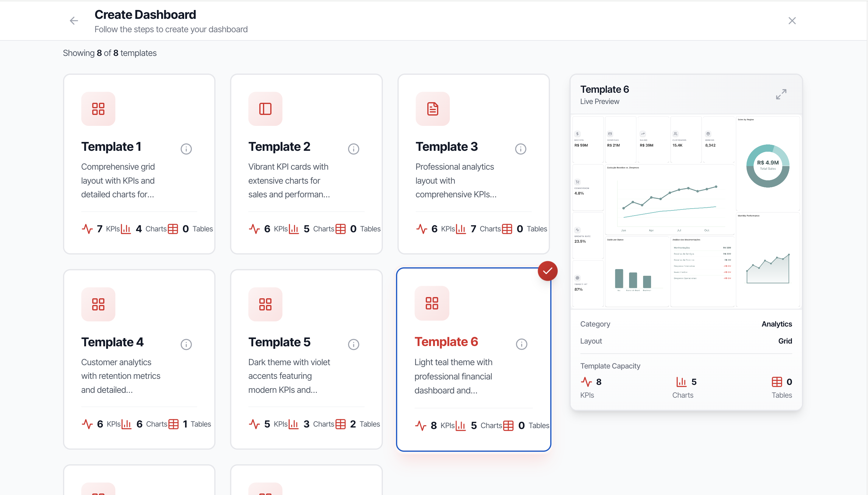Screen dimensions: 868x495
Task: Click the back arrow beside Create Dashboard
Action: [74, 21]
